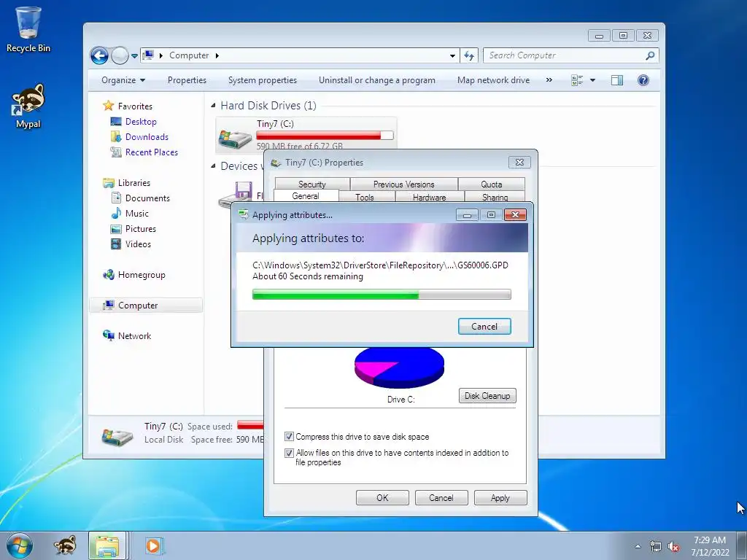
Task: Change the view with the views icon
Action: coord(577,80)
